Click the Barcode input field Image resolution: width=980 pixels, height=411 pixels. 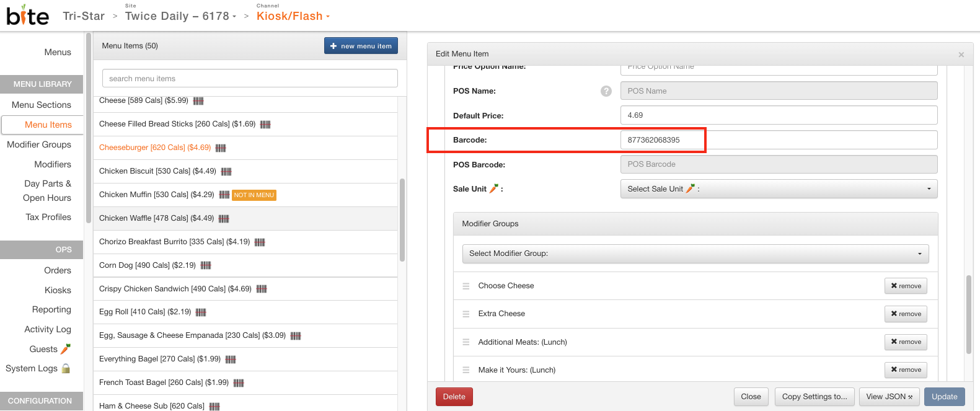click(778, 140)
